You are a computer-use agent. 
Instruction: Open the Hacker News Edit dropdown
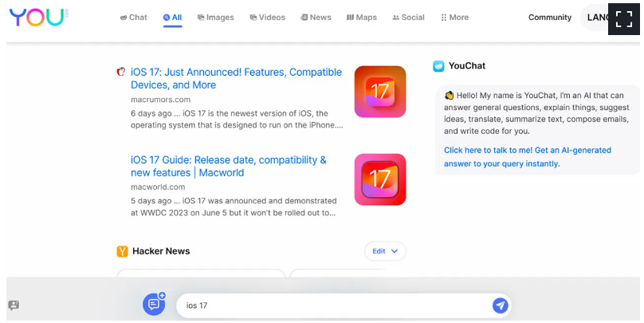pos(385,251)
